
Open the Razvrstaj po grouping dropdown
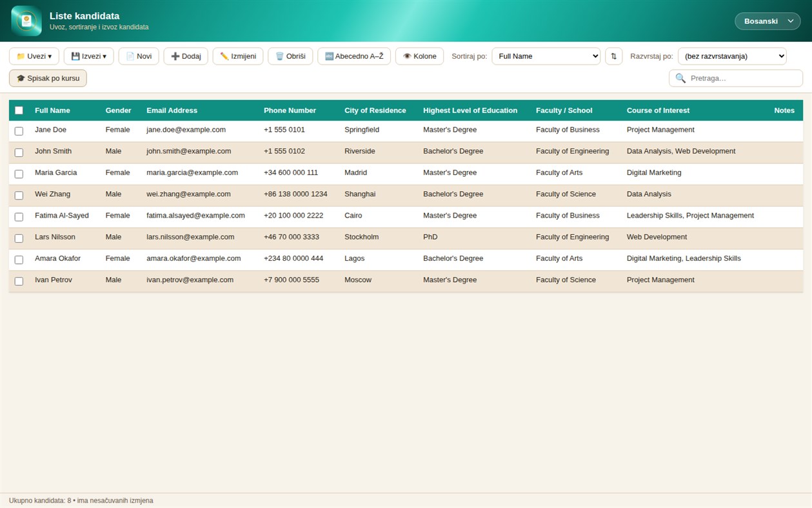point(732,56)
